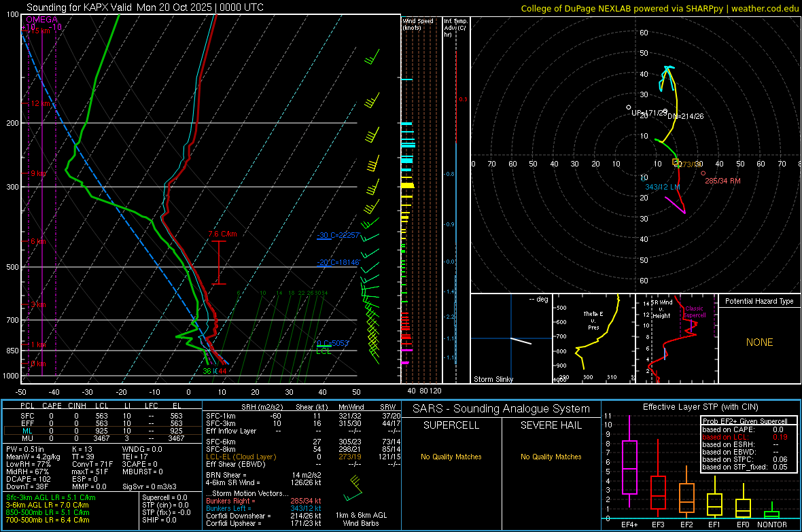Select the '12 km' height marker
Viewport: 802px width, 532px height.
tap(41, 103)
